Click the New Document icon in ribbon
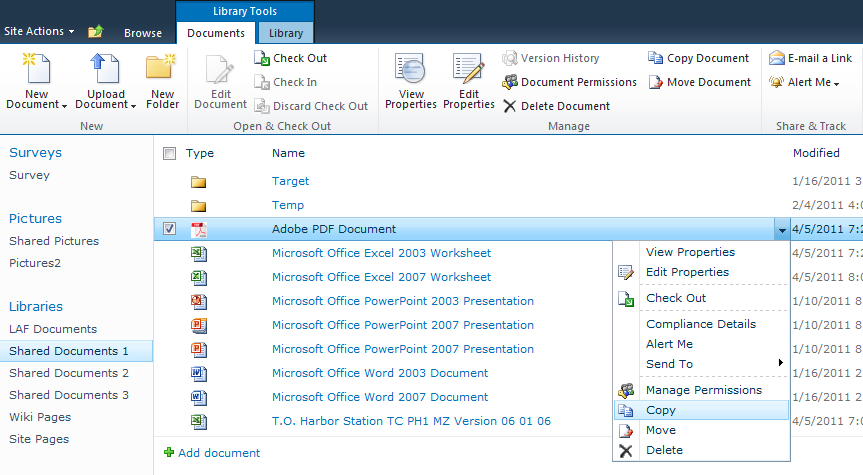863x475 pixels. [x=36, y=68]
